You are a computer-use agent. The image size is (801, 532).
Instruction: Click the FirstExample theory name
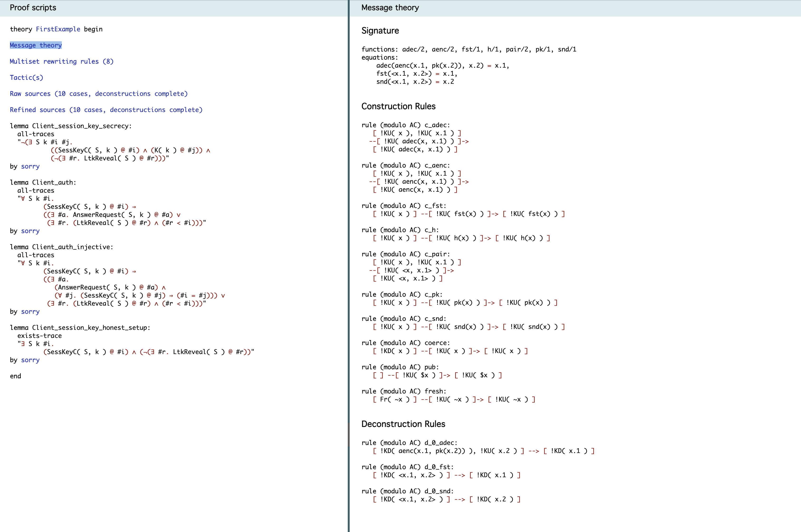[58, 29]
